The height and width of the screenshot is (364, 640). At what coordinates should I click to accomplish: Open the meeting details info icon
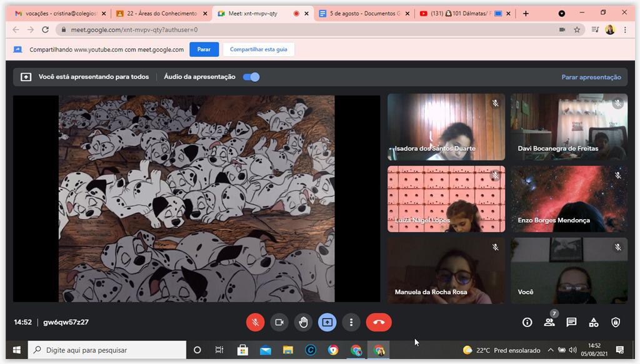coord(527,322)
